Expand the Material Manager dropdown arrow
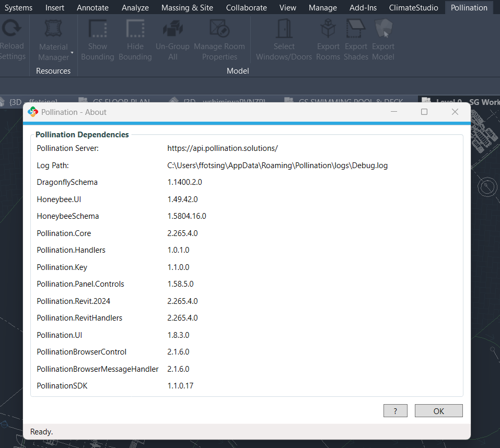The width and height of the screenshot is (500, 448). pyautogui.click(x=72, y=53)
